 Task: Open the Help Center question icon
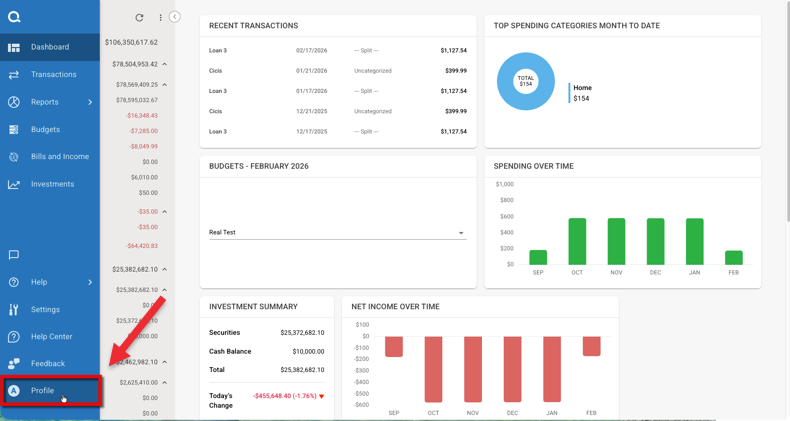(x=14, y=336)
